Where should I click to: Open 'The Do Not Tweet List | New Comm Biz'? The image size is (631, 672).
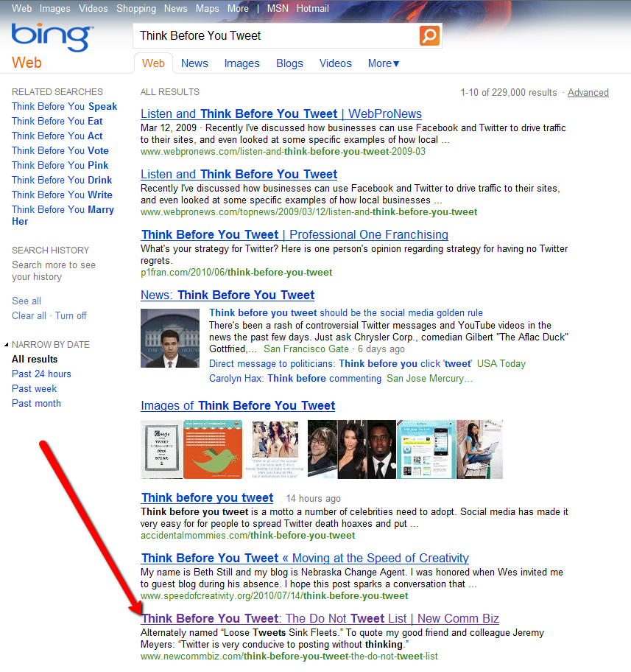(320, 618)
